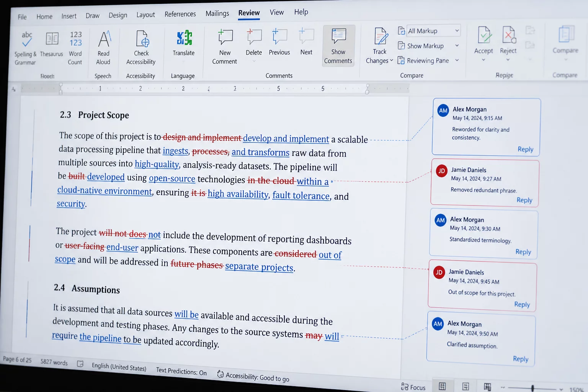Click Jamie Daniels avatar on 9:45 AM comment
Screen dimensions: 588x392
coord(439,273)
